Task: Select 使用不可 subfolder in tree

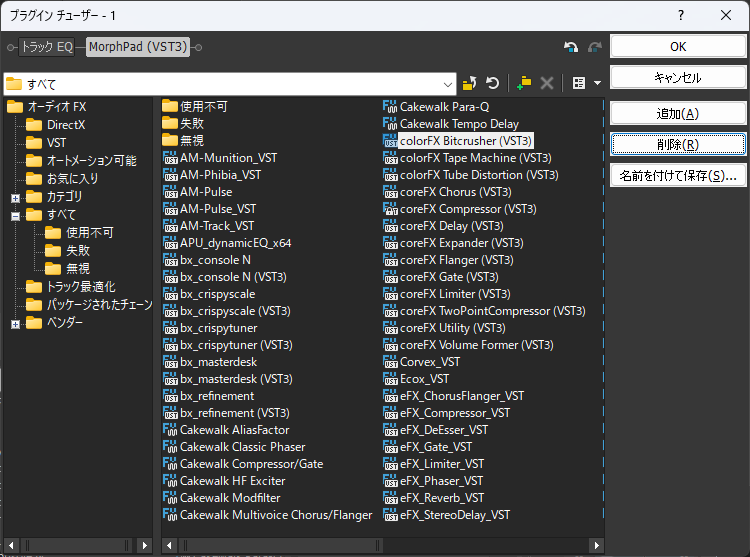Action: tap(79, 233)
